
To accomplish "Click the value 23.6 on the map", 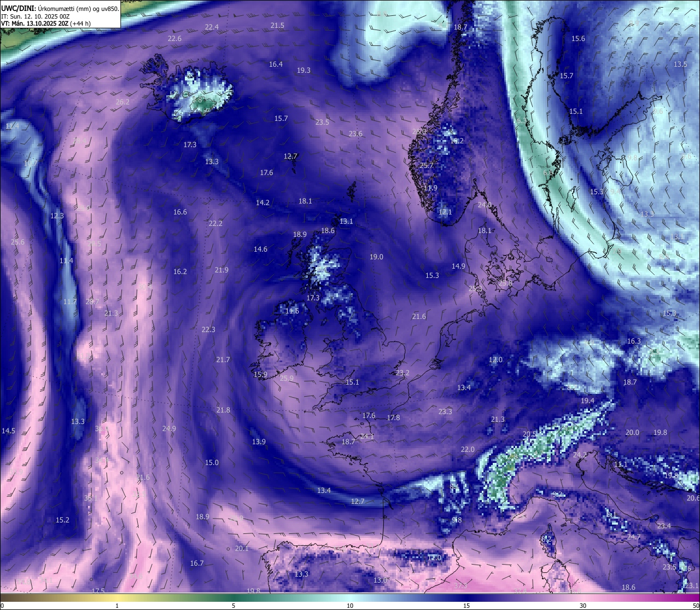I will pyautogui.click(x=355, y=133).
